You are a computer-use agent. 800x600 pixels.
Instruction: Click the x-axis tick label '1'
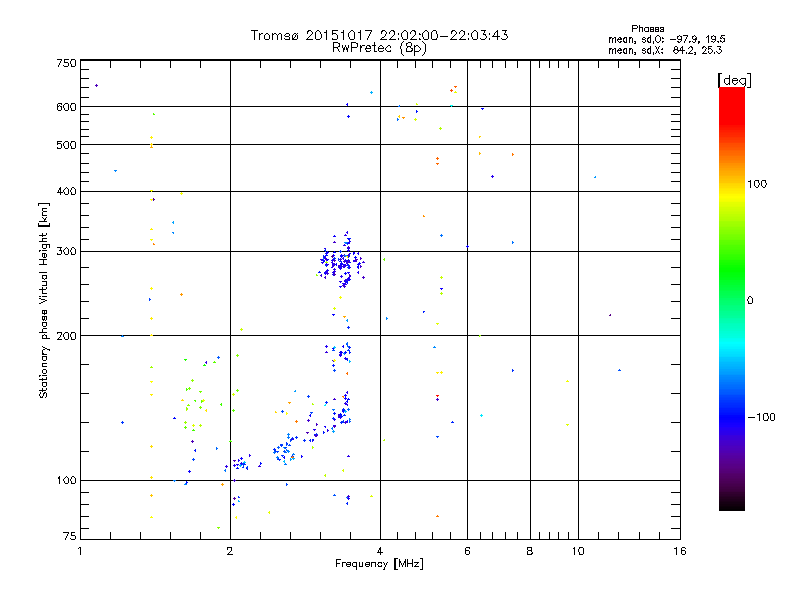coord(80,551)
